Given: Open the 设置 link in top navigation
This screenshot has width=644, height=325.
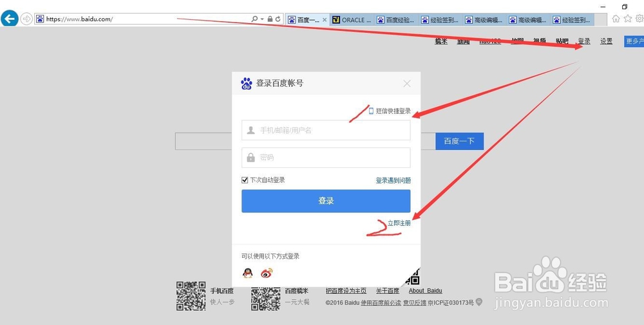Looking at the screenshot, I should (606, 41).
